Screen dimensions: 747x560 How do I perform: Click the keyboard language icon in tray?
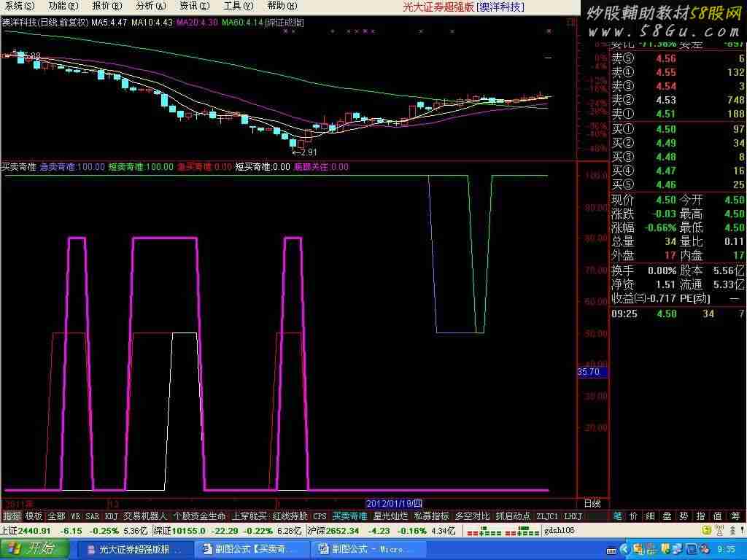(612, 551)
